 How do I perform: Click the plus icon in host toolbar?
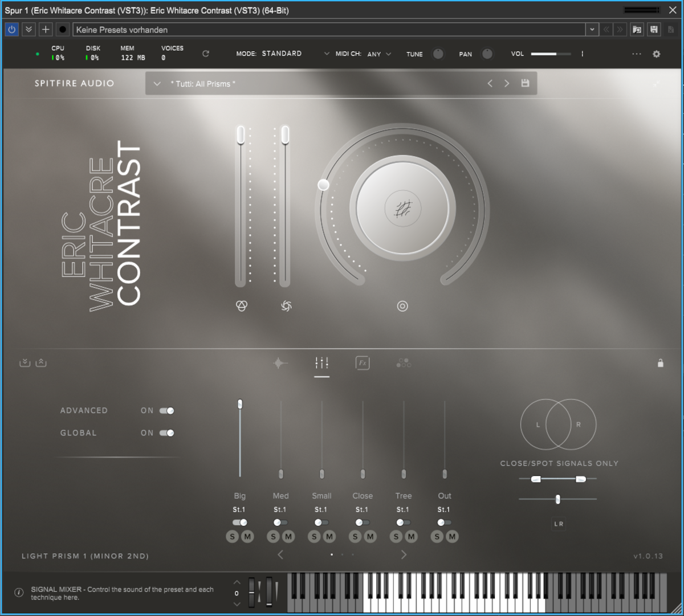pyautogui.click(x=46, y=30)
